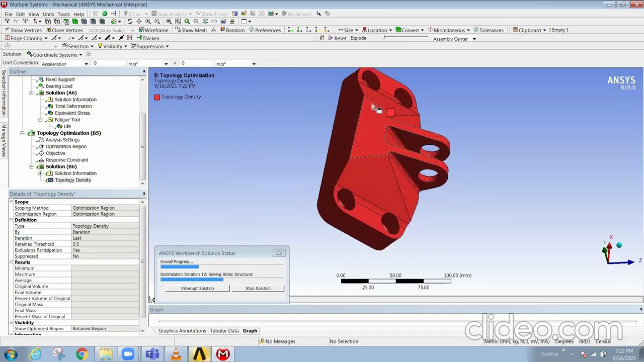Collapse the Solution (A6) tree node
644x362 pixels.
[x=31, y=93]
